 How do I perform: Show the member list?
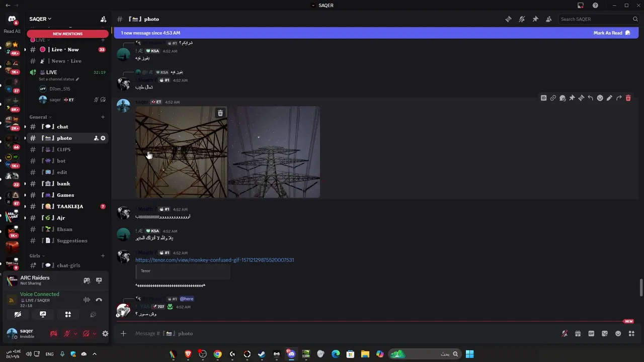pos(548,19)
